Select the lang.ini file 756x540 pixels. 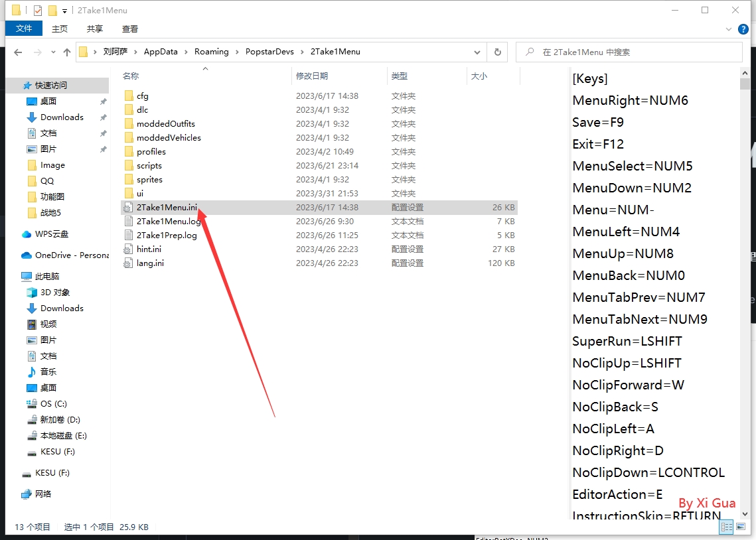pyautogui.click(x=150, y=263)
